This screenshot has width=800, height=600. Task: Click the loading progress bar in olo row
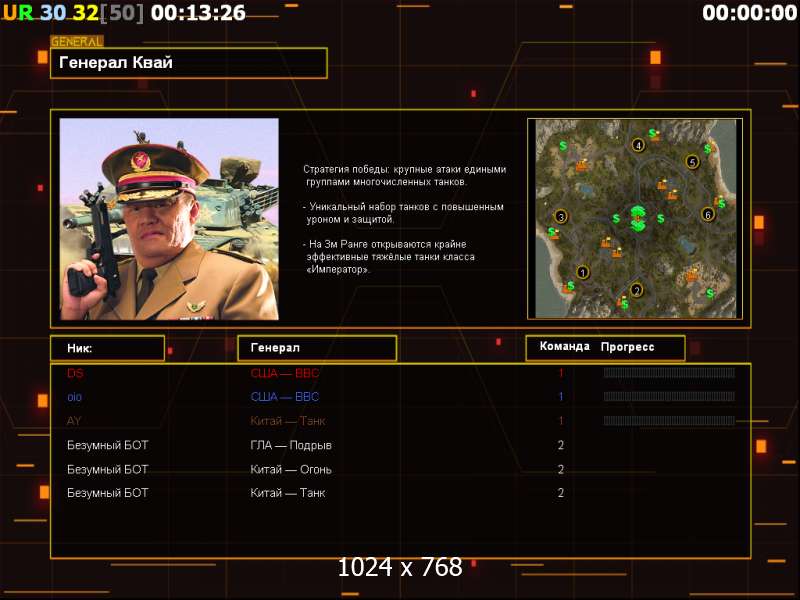click(x=669, y=396)
